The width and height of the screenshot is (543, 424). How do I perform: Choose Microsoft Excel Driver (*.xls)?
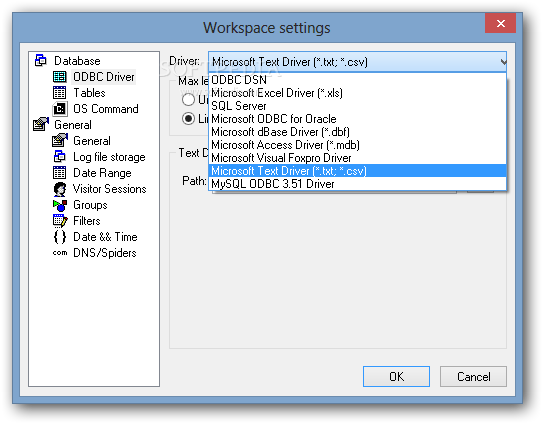[x=357, y=93]
